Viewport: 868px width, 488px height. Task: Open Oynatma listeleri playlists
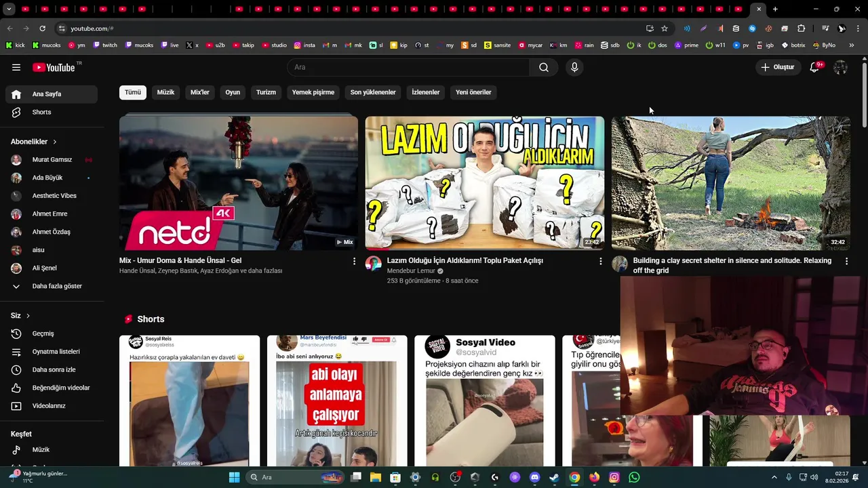pos(52,352)
